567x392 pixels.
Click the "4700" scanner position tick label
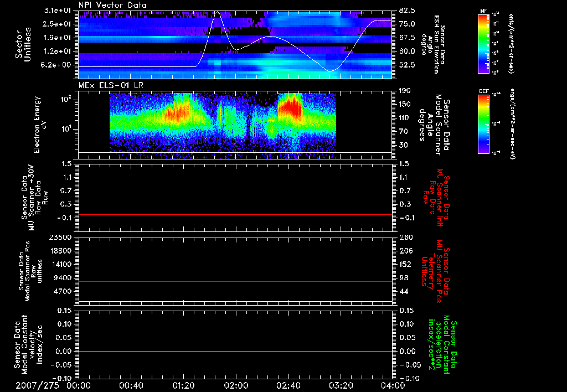63,291
